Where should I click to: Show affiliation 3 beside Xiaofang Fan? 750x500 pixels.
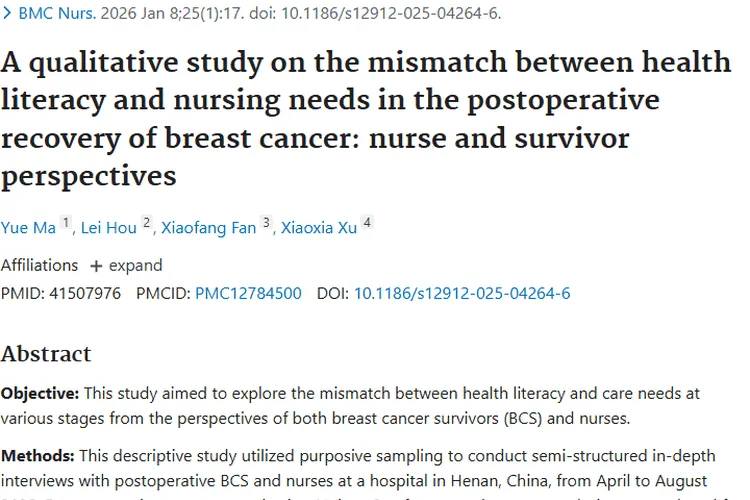pyautogui.click(x=266, y=223)
